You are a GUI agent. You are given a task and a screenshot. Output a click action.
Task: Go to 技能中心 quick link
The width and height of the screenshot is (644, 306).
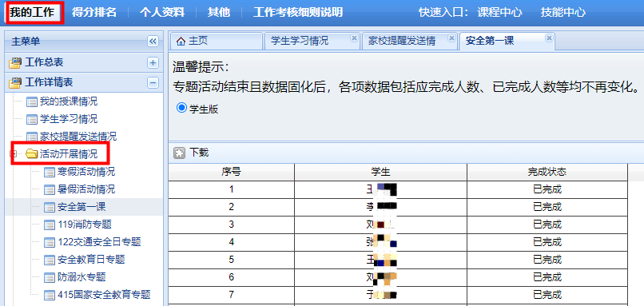click(563, 12)
